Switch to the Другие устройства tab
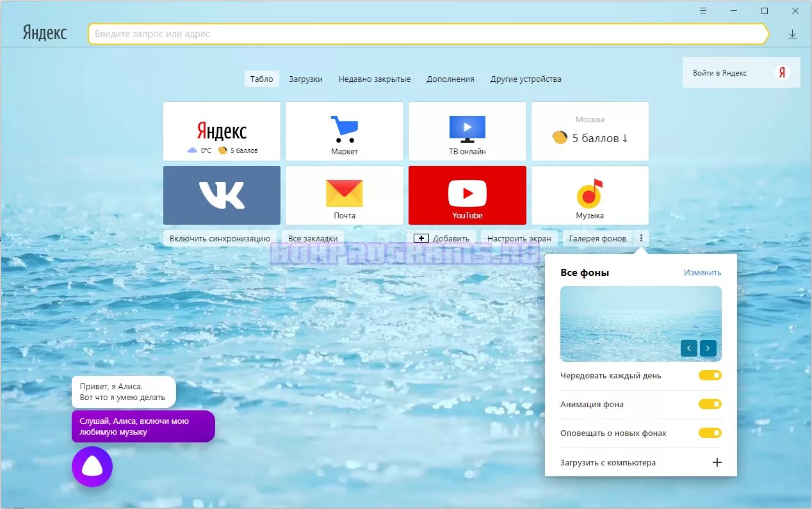The width and height of the screenshot is (812, 509). [526, 79]
